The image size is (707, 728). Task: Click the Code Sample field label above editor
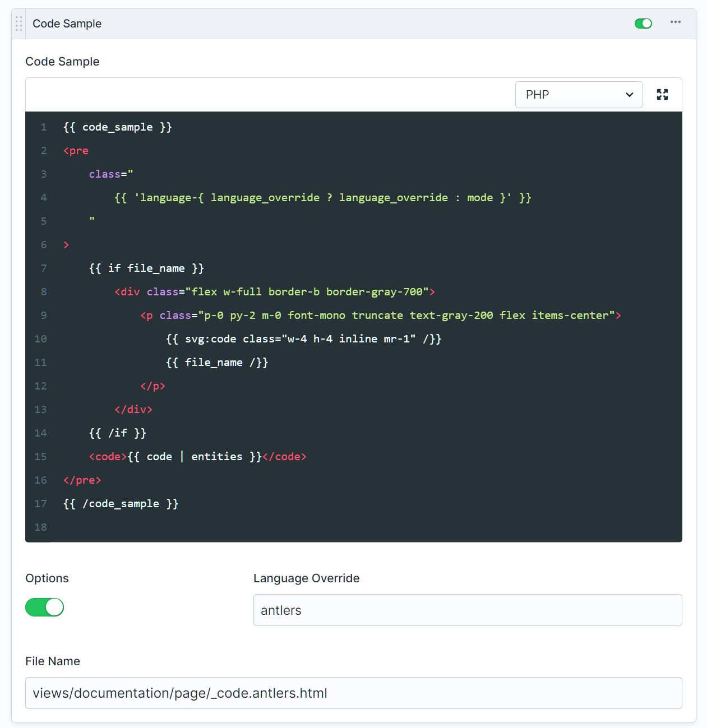coord(62,61)
